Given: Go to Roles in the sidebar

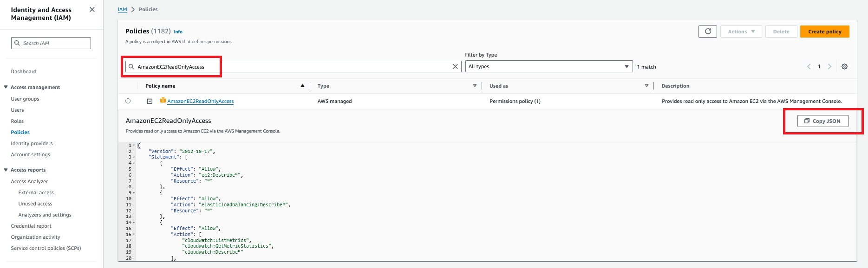Looking at the screenshot, I should pyautogui.click(x=17, y=121).
